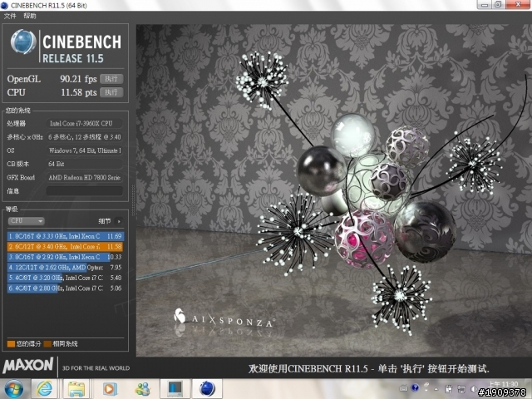Click the rendered scene image
The width and height of the screenshot is (532, 399).
click(334, 190)
